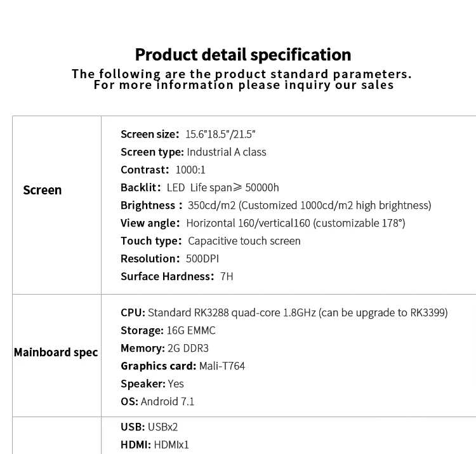Viewport: 476px width, 454px height.
Task: Click the "Speaker: Yes" line
Action: (152, 384)
